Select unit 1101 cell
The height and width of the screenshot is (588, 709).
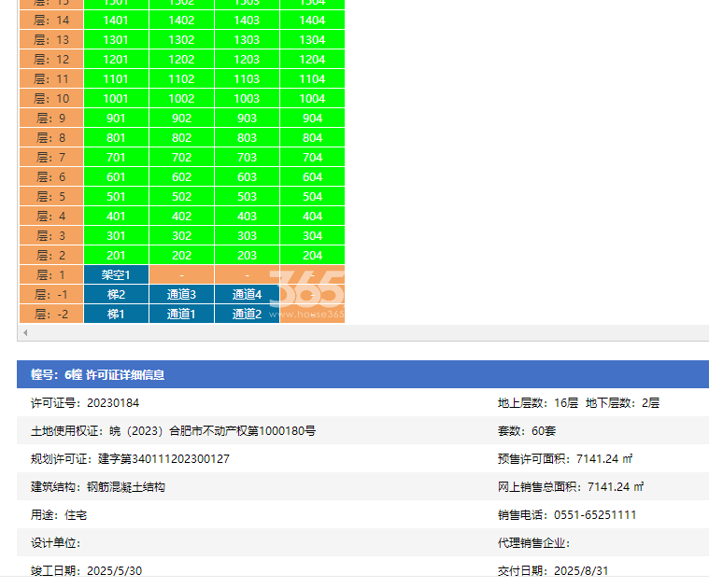pyautogui.click(x=116, y=79)
